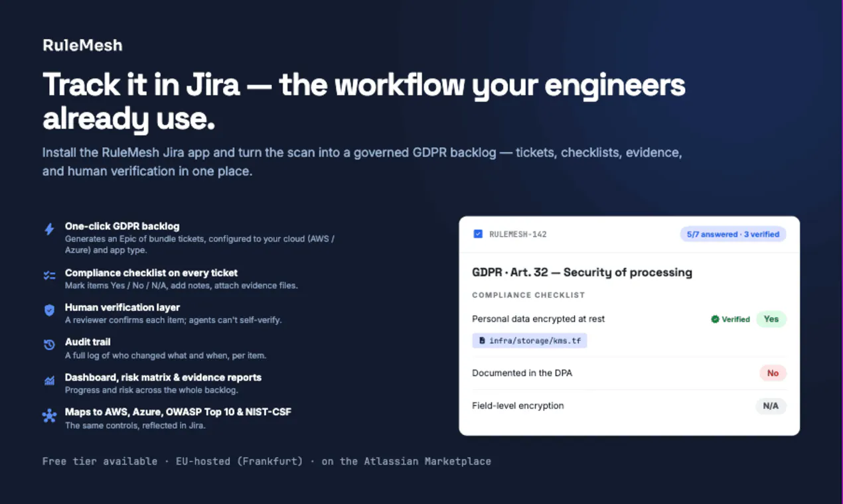Viewport: 843px width, 504px height.
Task: Click 'A reviewer confirms each item' description
Action: (x=173, y=320)
